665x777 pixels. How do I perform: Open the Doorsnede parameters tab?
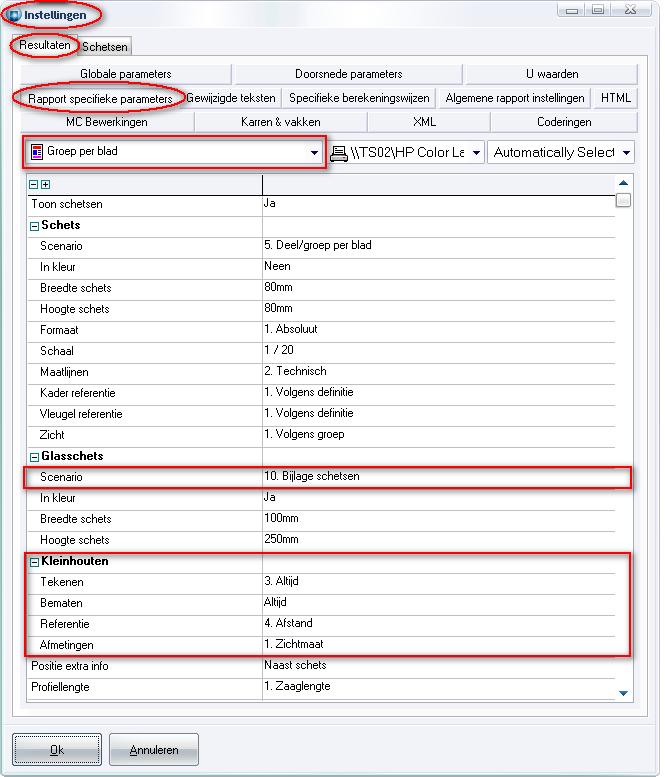pyautogui.click(x=348, y=74)
